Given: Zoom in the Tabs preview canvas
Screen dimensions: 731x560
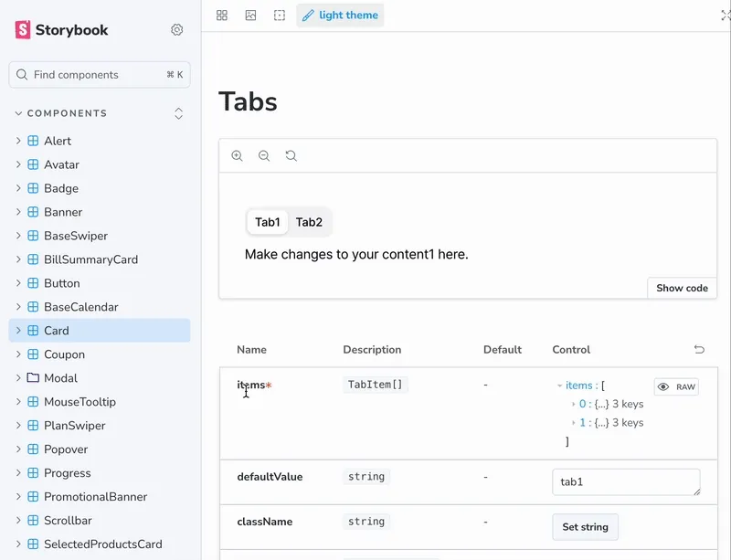Looking at the screenshot, I should (237, 155).
